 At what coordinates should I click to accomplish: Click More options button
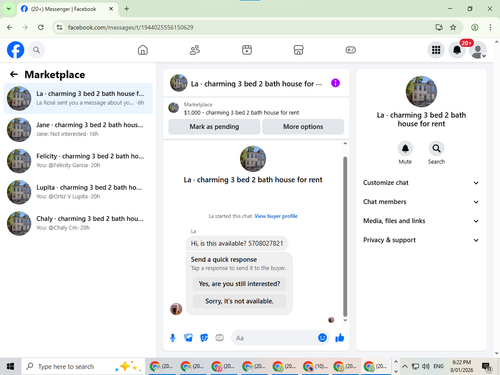coord(303,127)
